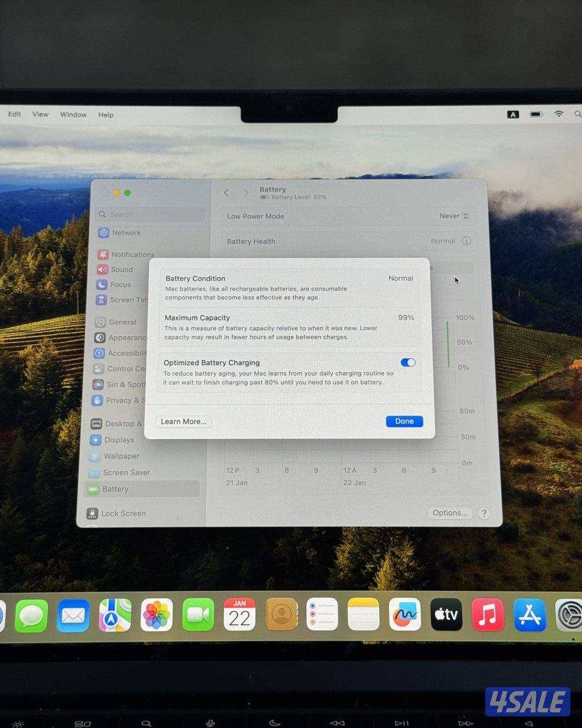Launch FaceTime from the Dock
The height and width of the screenshot is (728, 582).
click(198, 615)
